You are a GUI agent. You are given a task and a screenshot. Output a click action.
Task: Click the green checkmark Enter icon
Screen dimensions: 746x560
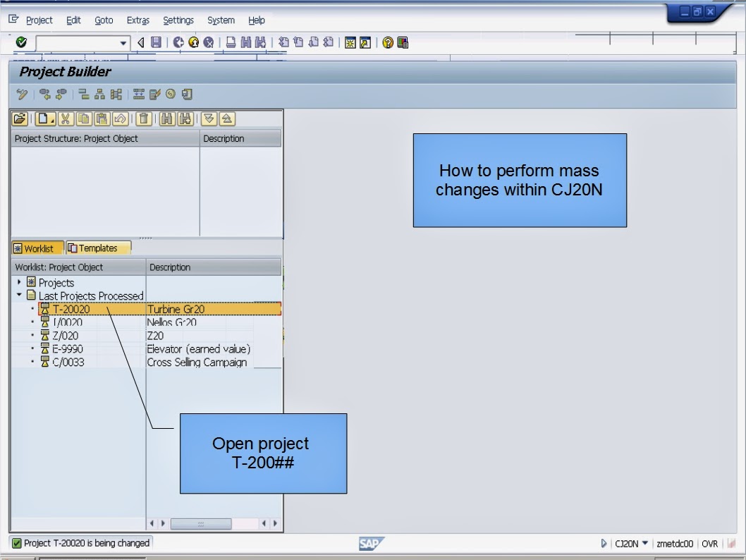(x=22, y=43)
